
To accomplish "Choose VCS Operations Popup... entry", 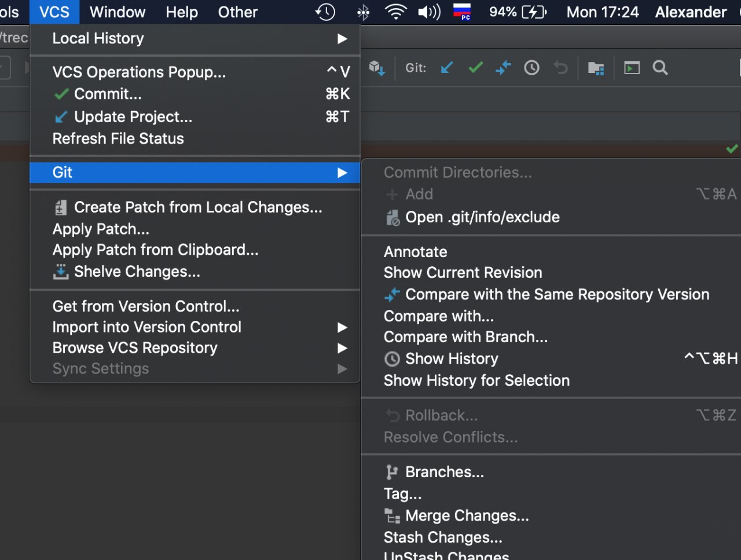I will coord(195,72).
